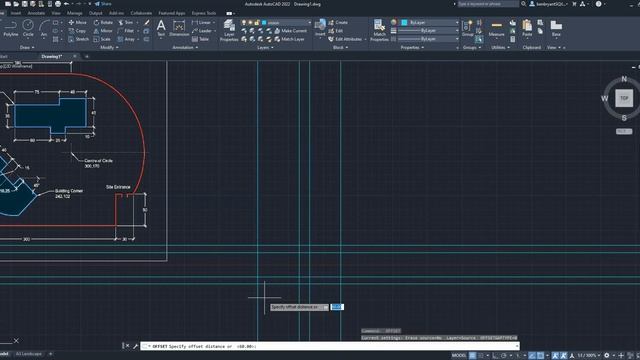Click the Share button
Viewport: 640px width, 360px height.
[x=103, y=4]
